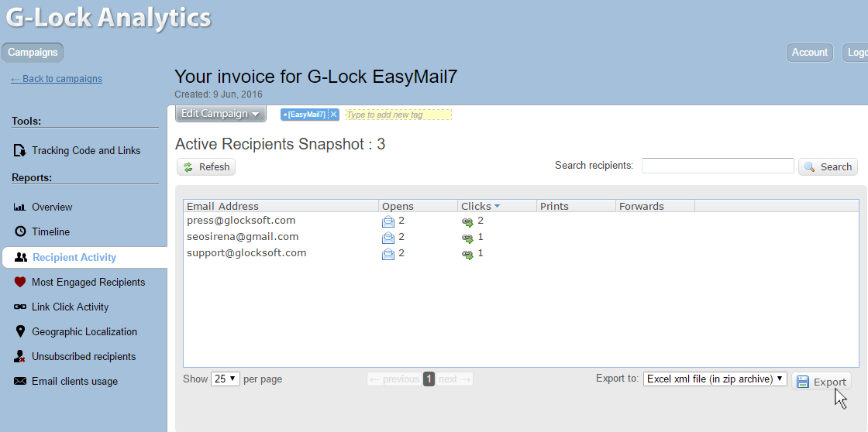This screenshot has width=868, height=432.
Task: Click clicks link icon for press@glocksoft.com
Action: click(x=468, y=222)
